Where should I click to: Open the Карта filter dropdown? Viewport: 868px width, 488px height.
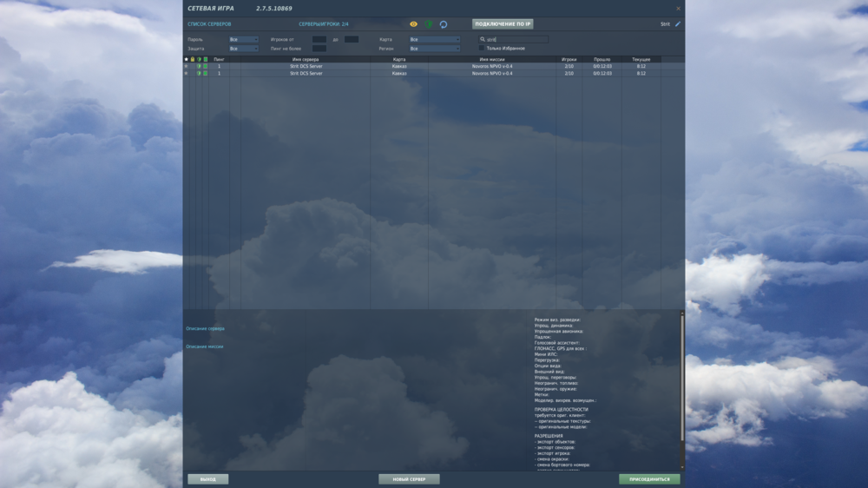tap(435, 39)
